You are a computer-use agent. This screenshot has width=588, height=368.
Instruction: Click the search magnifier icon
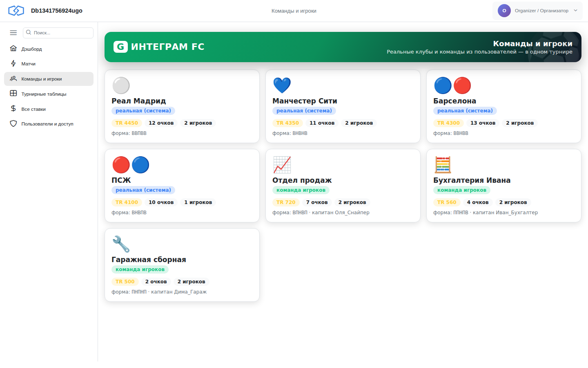coord(29,32)
